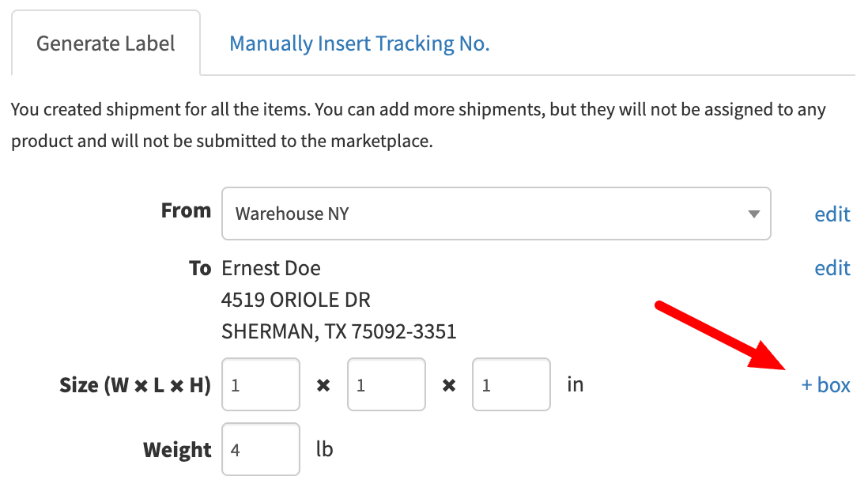
Task: Edit the From warehouse address
Action: pyautogui.click(x=832, y=214)
